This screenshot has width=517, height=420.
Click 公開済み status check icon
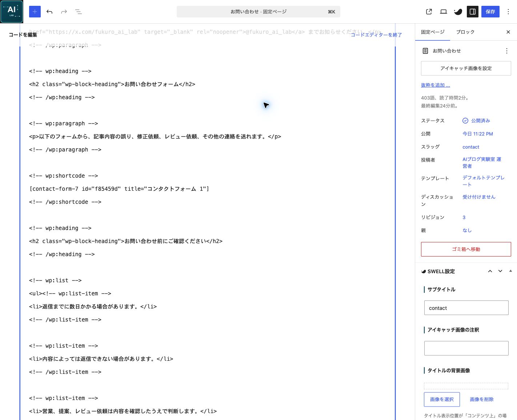465,121
